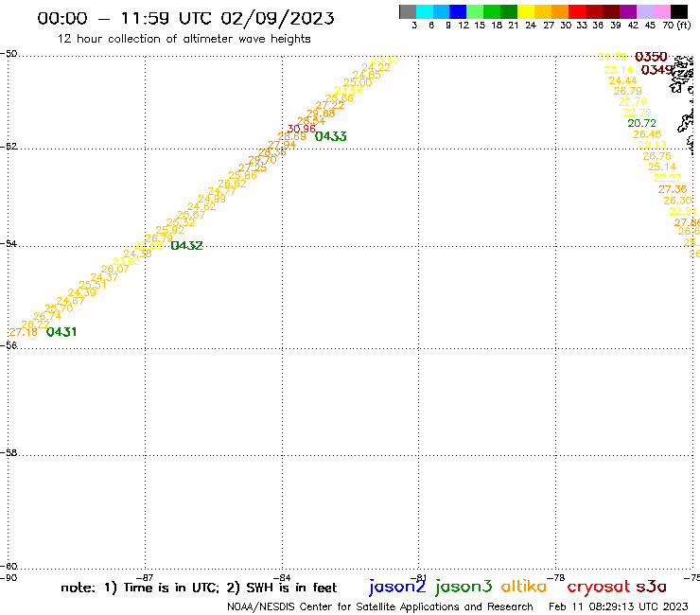Viewport: 700px width, 615px height.
Task: Click the 27.36 orange reading
Action: [x=673, y=189]
